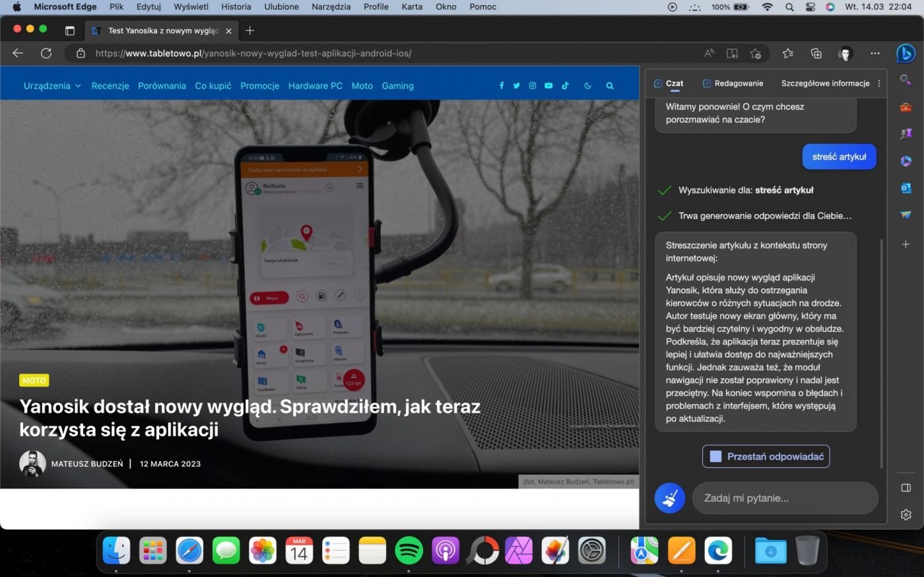Image resolution: width=924 pixels, height=577 pixels.
Task: Open Outlook in Edge sidebar
Action: pyautogui.click(x=906, y=188)
